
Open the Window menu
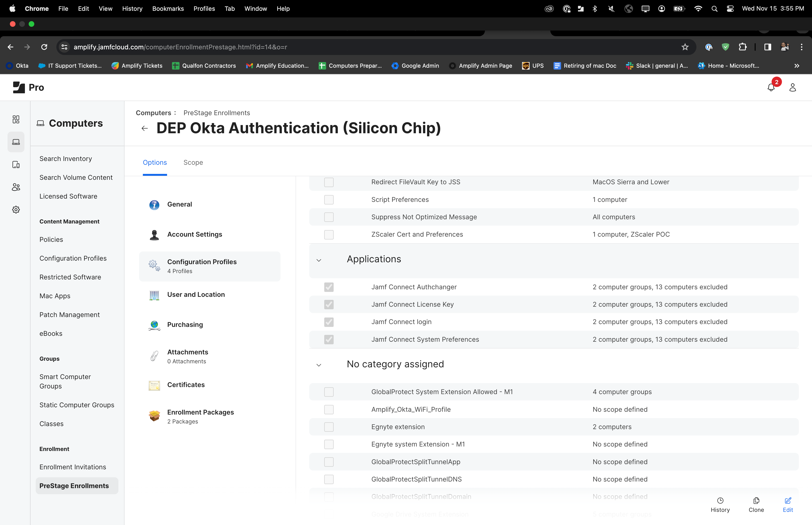(255, 8)
